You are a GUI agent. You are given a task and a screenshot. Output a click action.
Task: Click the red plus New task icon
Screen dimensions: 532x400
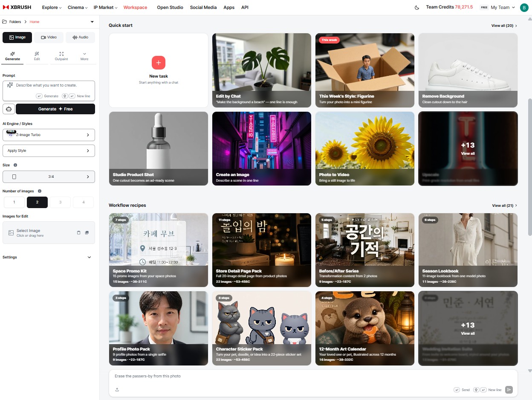tap(159, 63)
